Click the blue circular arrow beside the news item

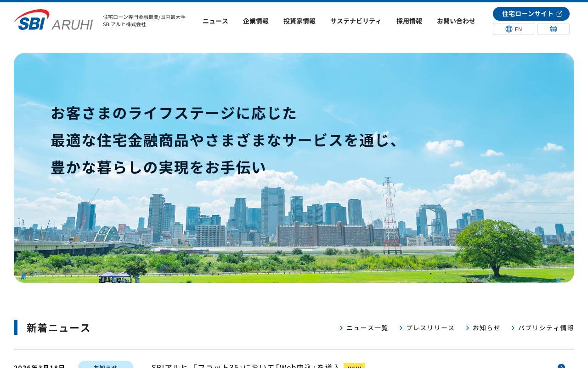pyautogui.click(x=561, y=367)
